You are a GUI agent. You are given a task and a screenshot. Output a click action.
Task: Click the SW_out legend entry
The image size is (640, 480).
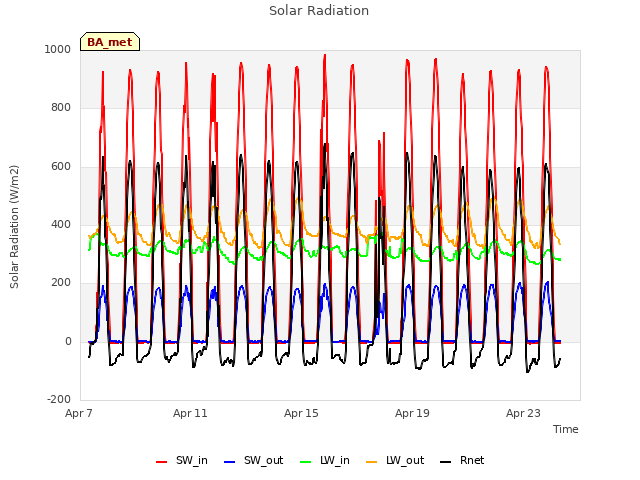(253, 460)
